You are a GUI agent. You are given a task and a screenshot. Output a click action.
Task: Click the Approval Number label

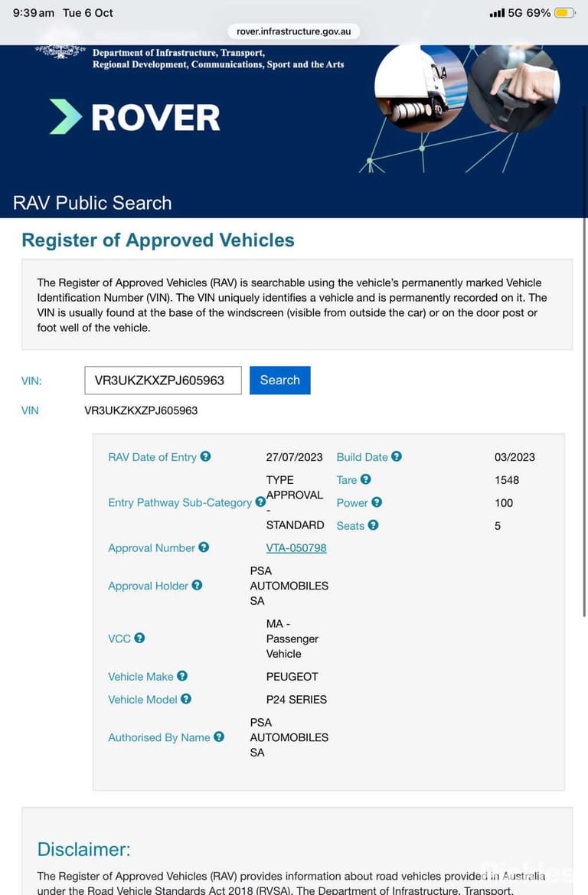(152, 548)
